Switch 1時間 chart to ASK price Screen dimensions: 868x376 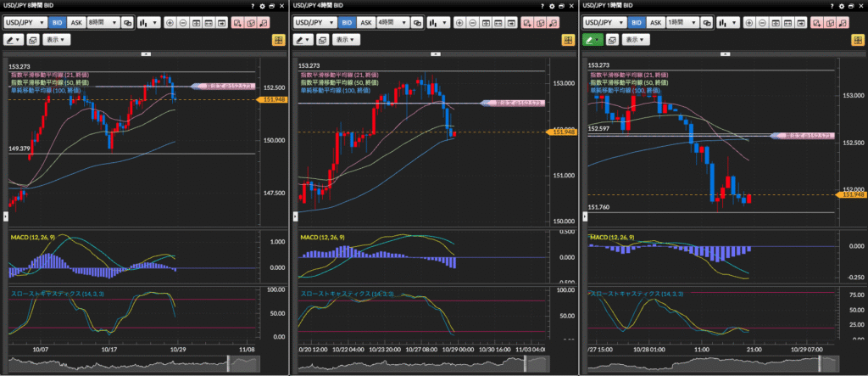654,23
